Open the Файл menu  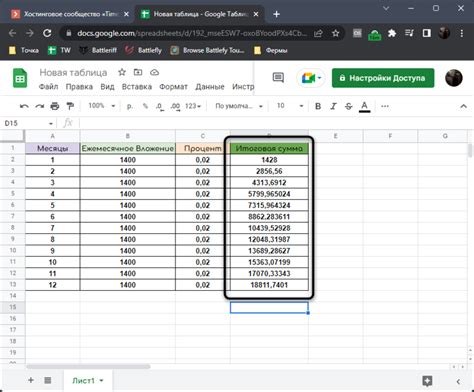pyautogui.click(x=48, y=87)
